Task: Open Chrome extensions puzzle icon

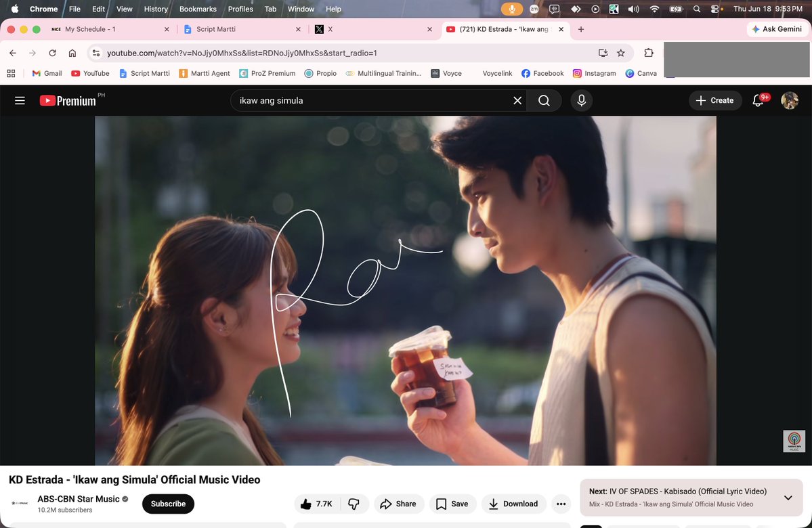Action: coord(648,53)
